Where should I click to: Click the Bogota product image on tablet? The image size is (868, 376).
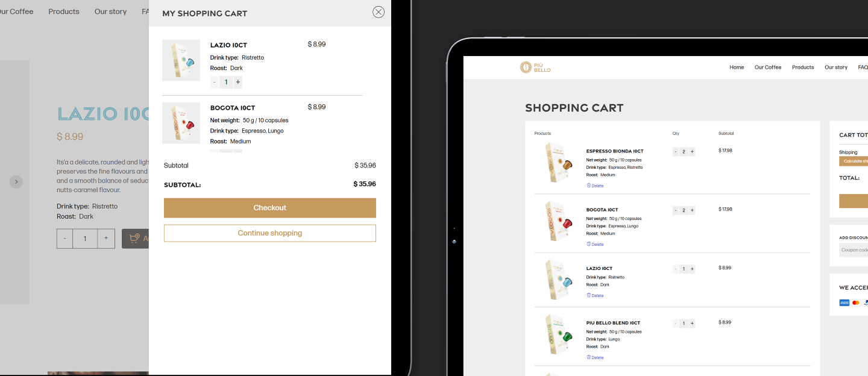pos(558,222)
